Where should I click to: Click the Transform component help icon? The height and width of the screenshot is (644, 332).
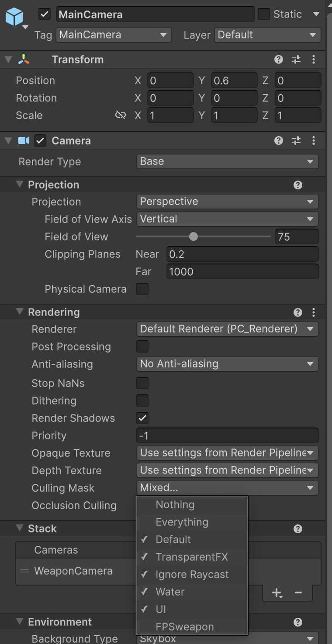click(278, 60)
